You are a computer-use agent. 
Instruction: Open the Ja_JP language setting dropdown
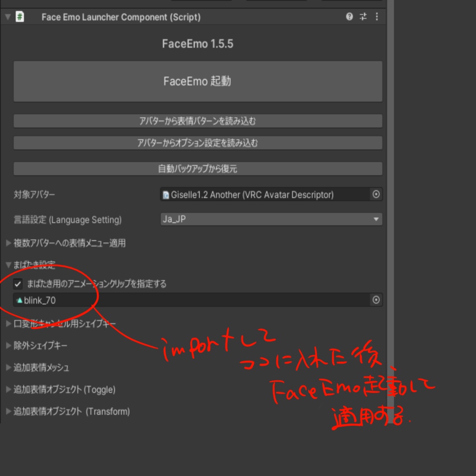(x=271, y=219)
